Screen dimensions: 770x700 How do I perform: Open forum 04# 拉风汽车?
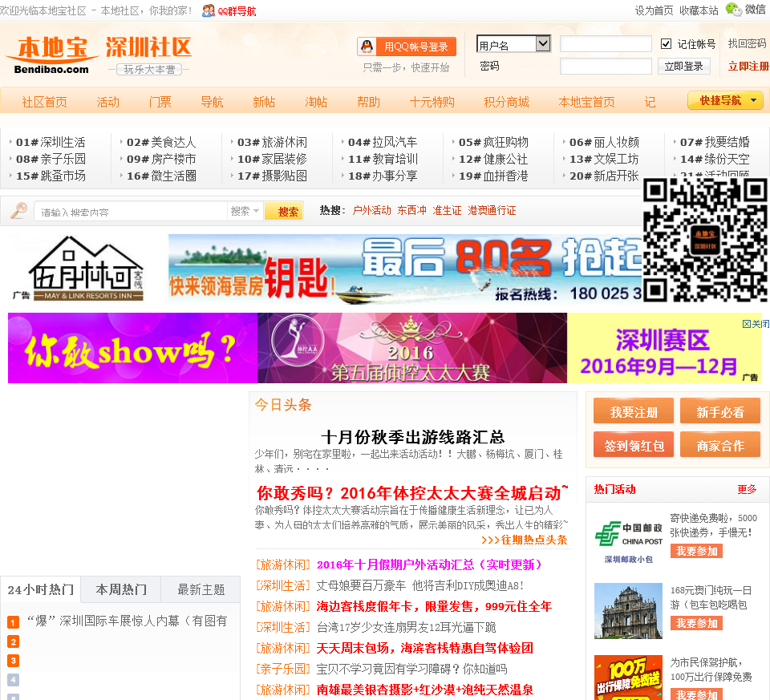(x=383, y=143)
